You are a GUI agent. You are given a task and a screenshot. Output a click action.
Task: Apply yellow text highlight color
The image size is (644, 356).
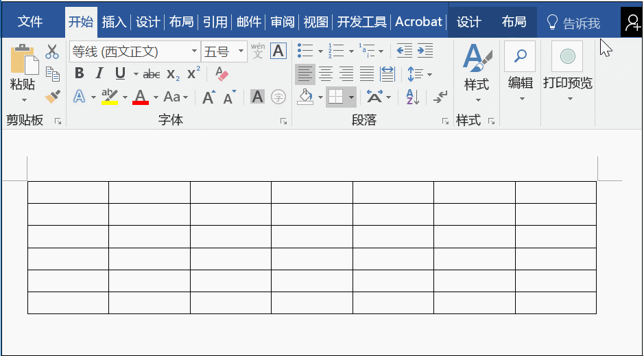110,97
